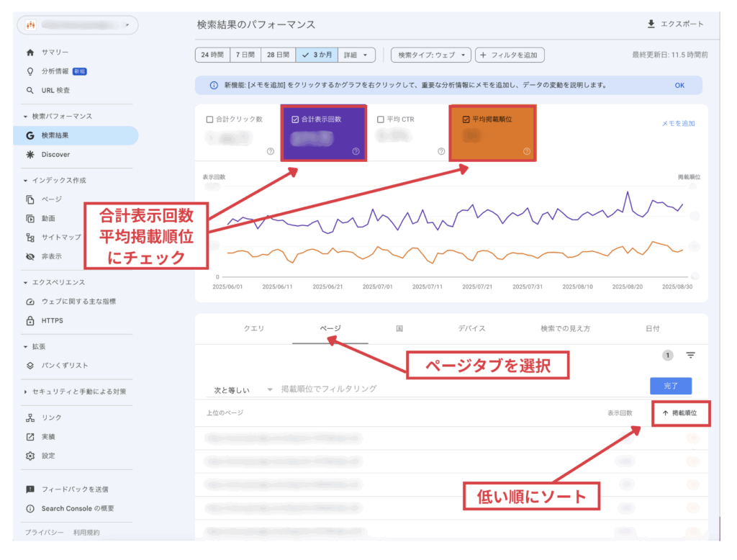Open the 動画 indexing report
The width and height of the screenshot is (737, 560).
click(x=48, y=218)
